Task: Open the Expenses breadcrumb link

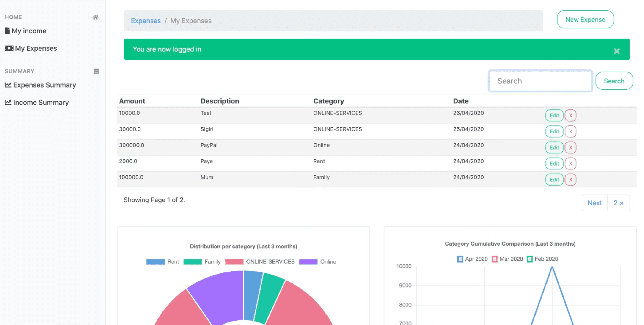Action: tap(146, 21)
